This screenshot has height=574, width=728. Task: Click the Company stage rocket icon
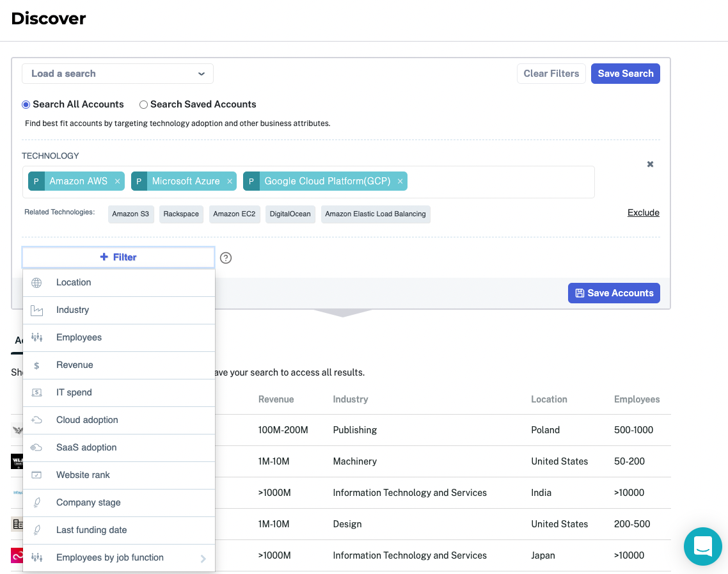tap(38, 502)
